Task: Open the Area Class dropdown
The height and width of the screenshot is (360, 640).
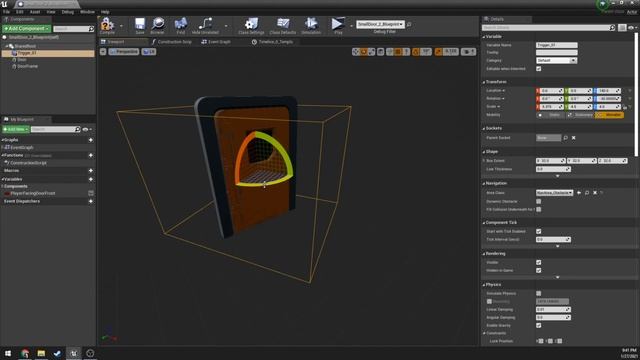Action: (x=554, y=193)
